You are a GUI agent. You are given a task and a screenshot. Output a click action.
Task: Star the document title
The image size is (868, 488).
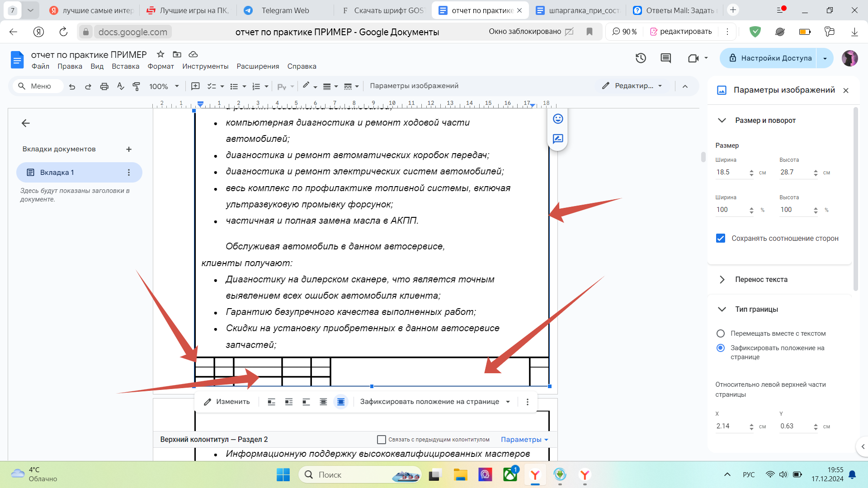(160, 54)
